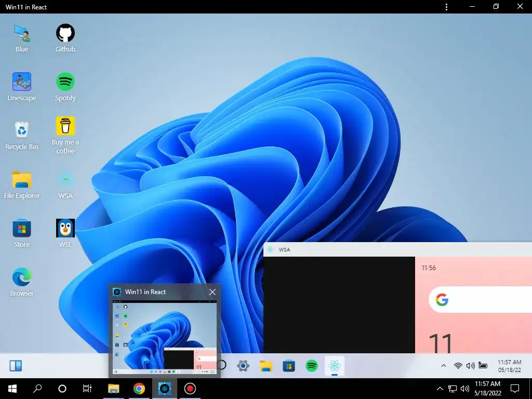Click File Explorer in the Win11 taskbar
The width and height of the screenshot is (532, 399).
coord(266,366)
